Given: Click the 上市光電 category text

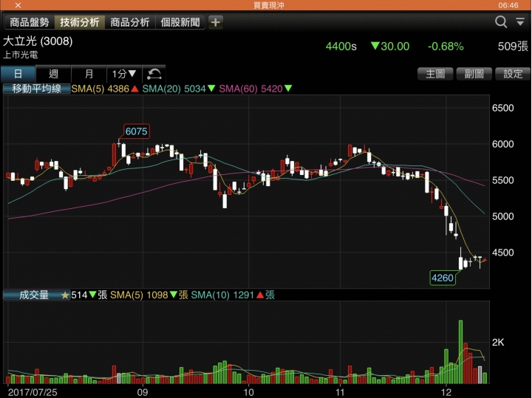Looking at the screenshot, I should tap(21, 55).
